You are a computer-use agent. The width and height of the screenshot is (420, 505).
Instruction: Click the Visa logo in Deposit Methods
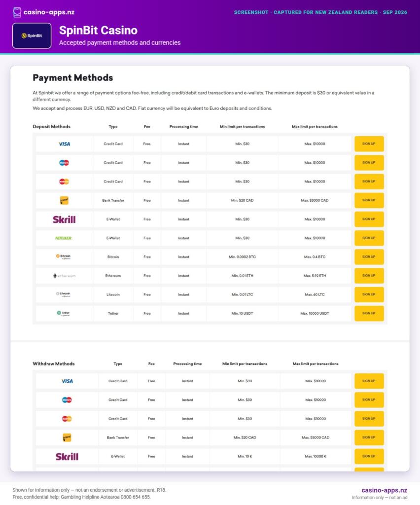65,144
